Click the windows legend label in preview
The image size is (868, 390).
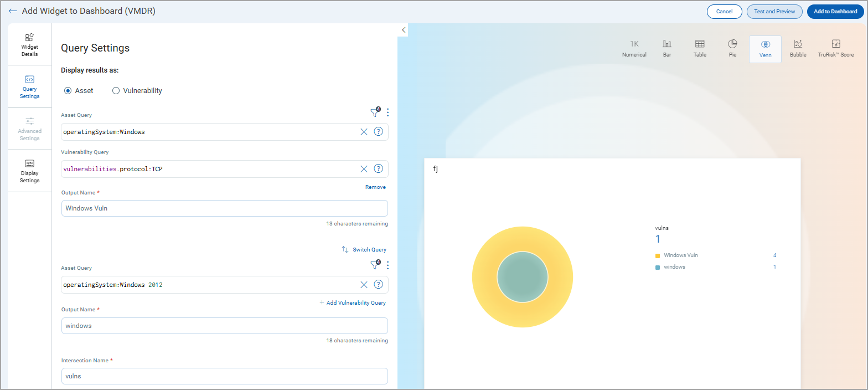tap(675, 267)
